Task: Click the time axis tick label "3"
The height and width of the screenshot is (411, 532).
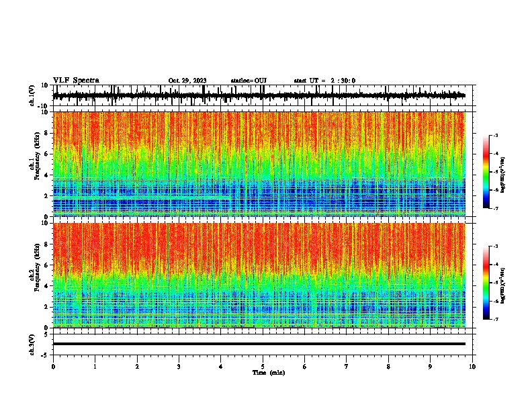Action: pyautogui.click(x=179, y=367)
